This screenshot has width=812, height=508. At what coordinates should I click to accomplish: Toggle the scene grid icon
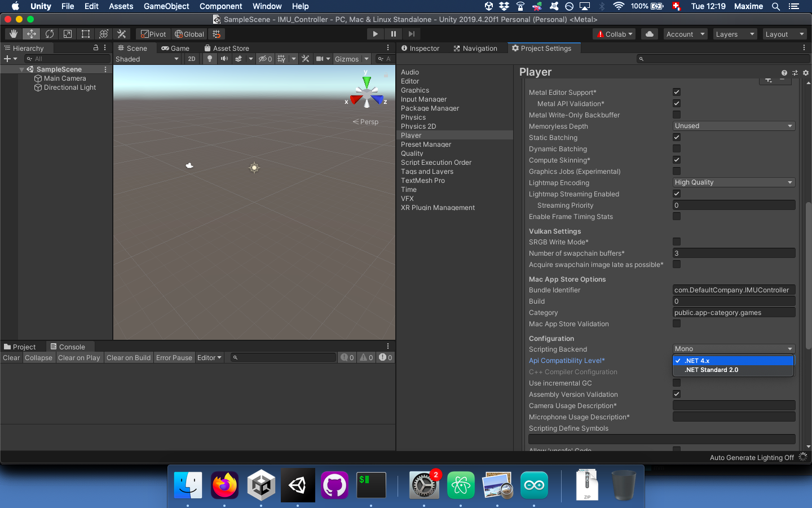(x=281, y=59)
